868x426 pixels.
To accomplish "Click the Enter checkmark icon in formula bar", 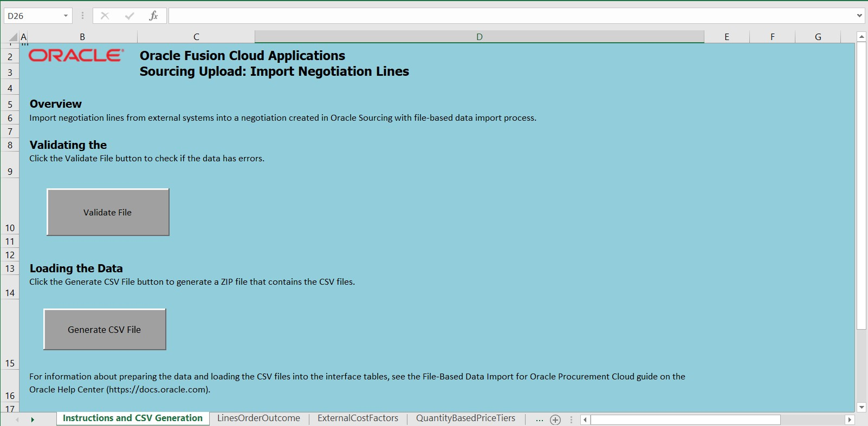I will point(129,16).
